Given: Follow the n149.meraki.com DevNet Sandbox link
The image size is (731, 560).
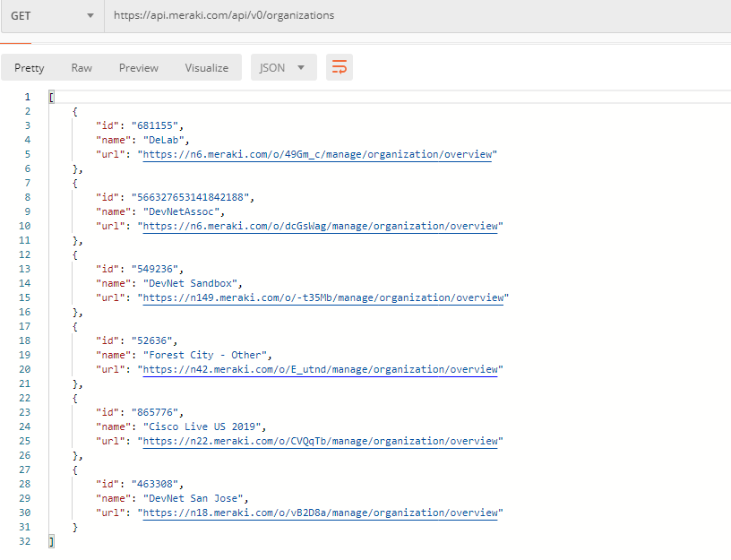Looking at the screenshot, I should click(x=323, y=298).
